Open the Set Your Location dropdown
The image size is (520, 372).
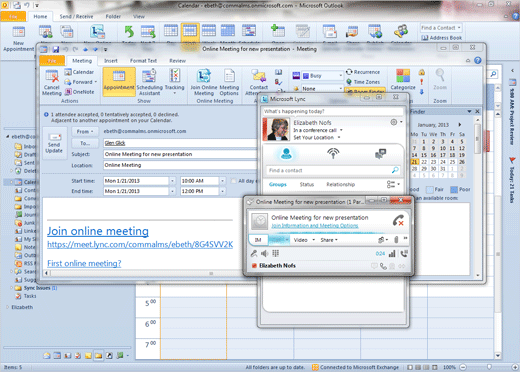pos(339,137)
